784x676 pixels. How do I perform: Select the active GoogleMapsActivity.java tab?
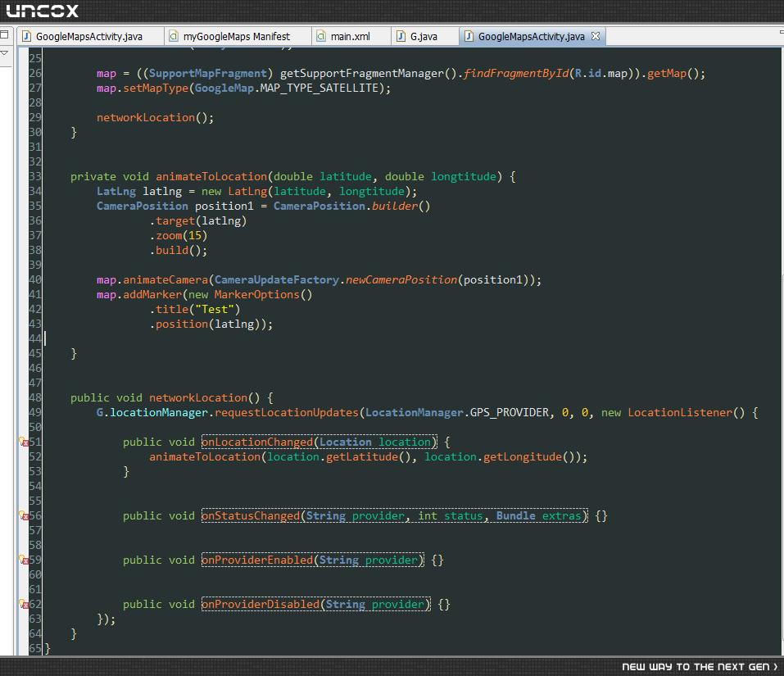(531, 37)
